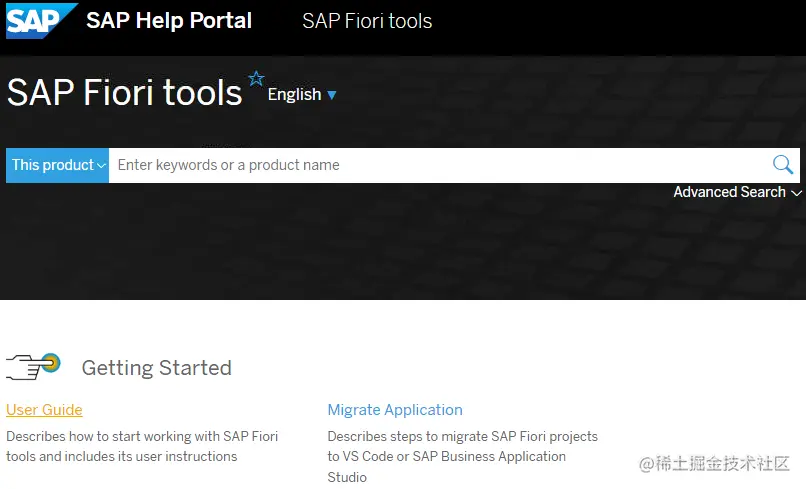The width and height of the screenshot is (806, 489).
Task: Click description 'Describes how to start working with SAP Fiori'
Action: (x=142, y=437)
